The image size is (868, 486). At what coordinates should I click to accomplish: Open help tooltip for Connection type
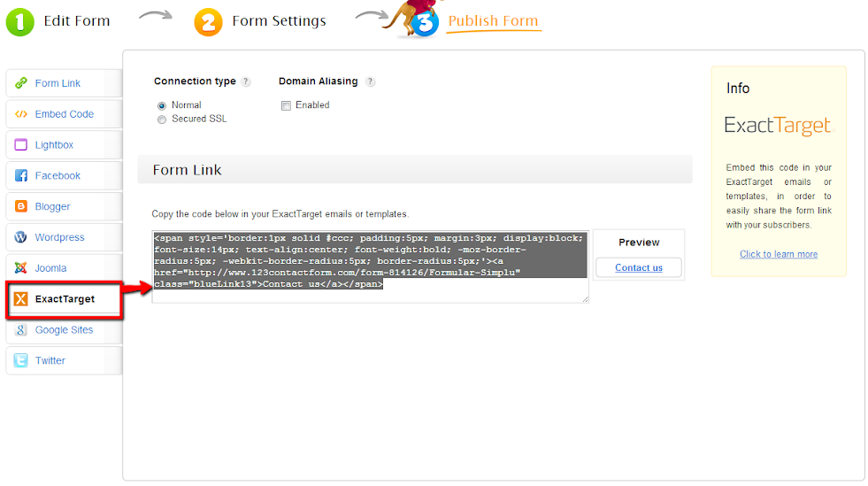point(246,81)
